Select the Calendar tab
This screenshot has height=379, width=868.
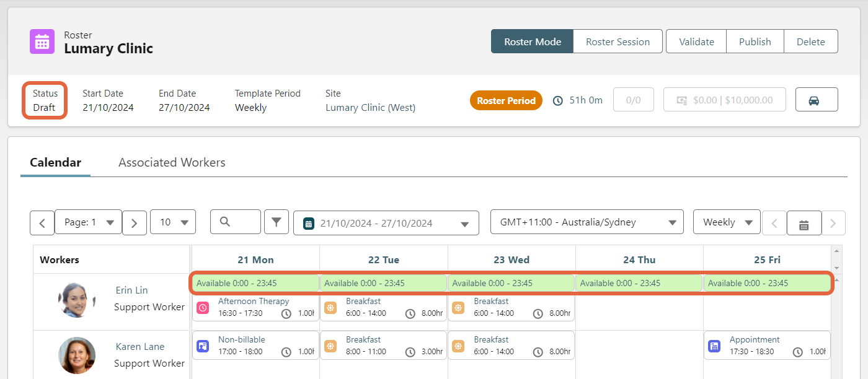click(55, 162)
